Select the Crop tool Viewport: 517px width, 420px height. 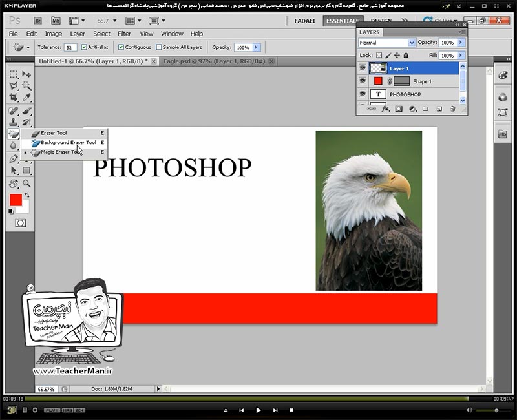point(14,98)
